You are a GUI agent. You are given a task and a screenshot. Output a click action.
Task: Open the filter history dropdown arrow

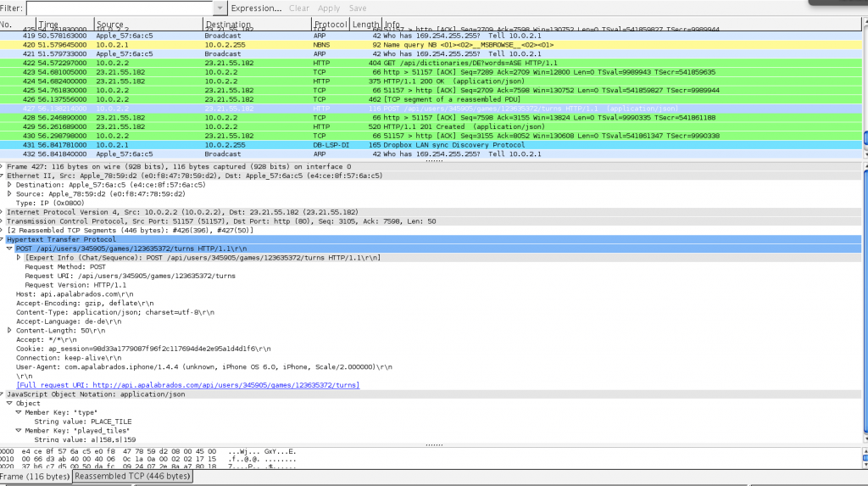coord(220,8)
